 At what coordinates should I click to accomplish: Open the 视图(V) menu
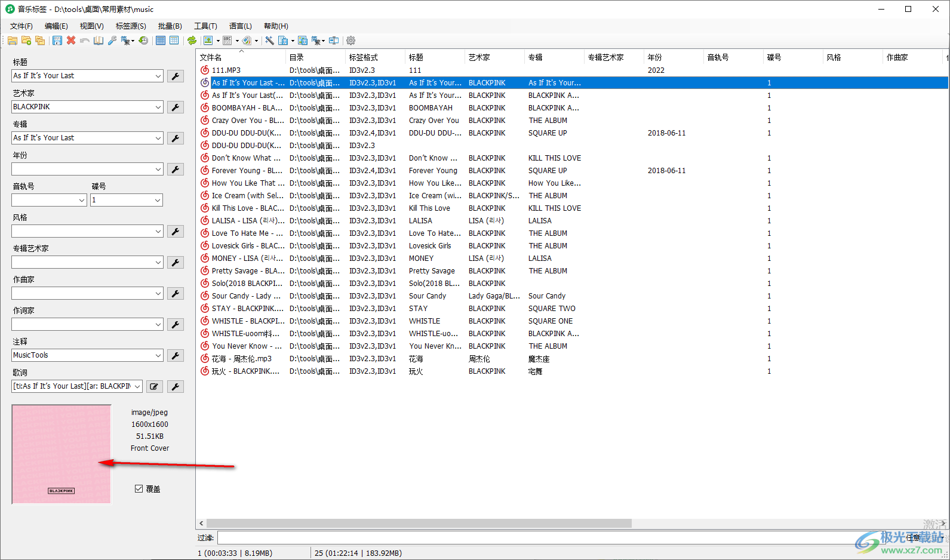pyautogui.click(x=92, y=26)
